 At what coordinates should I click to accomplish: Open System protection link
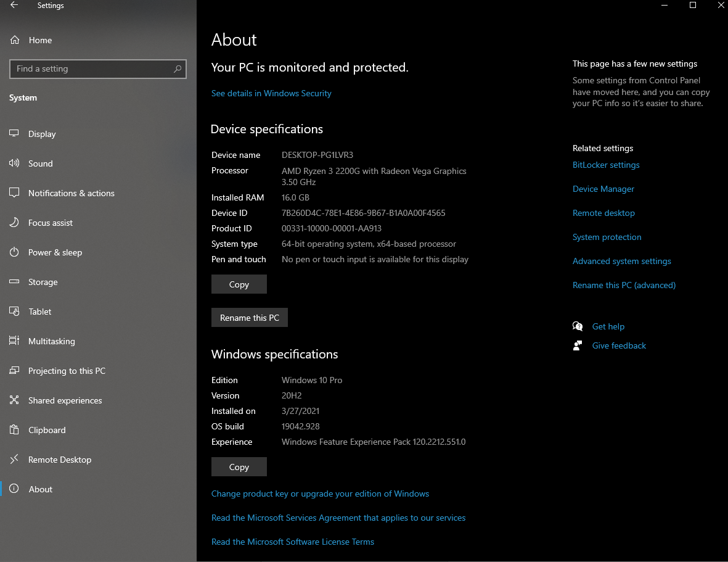607,238
